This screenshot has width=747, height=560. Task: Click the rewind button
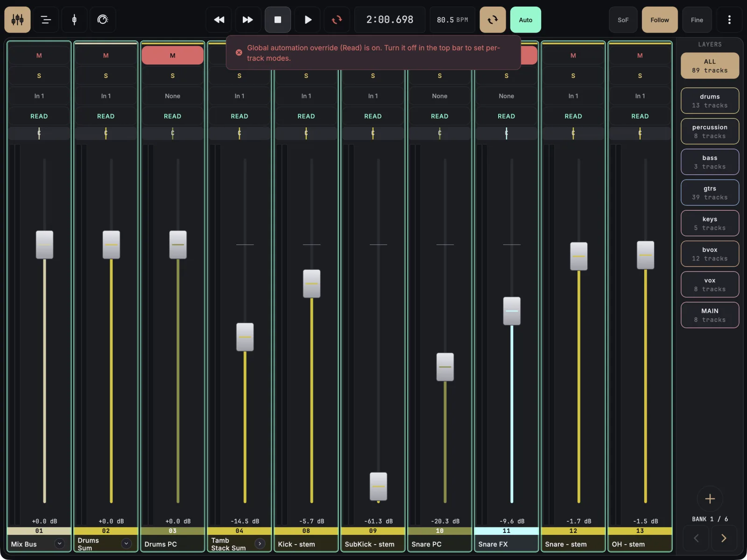[219, 20]
